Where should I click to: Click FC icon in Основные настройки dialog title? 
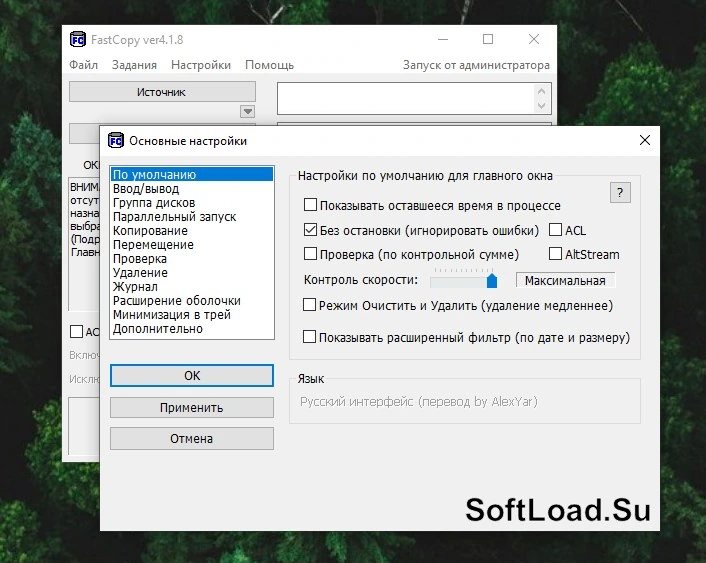pyautogui.click(x=116, y=141)
